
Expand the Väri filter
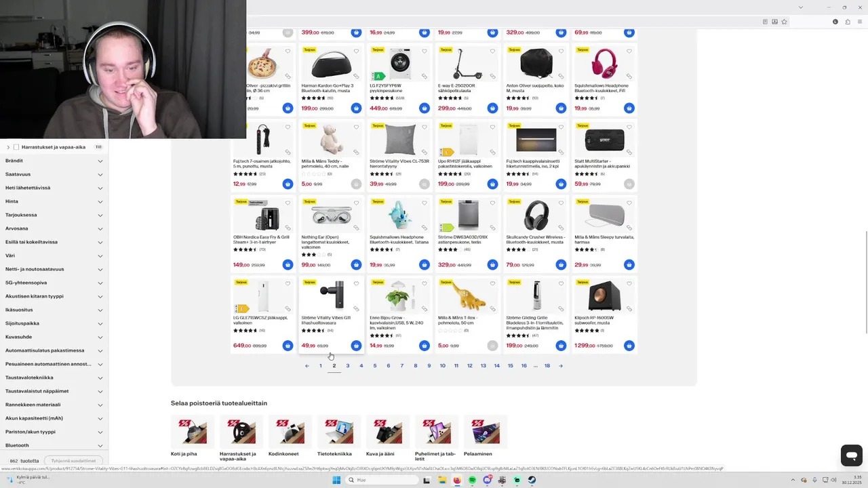54,256
